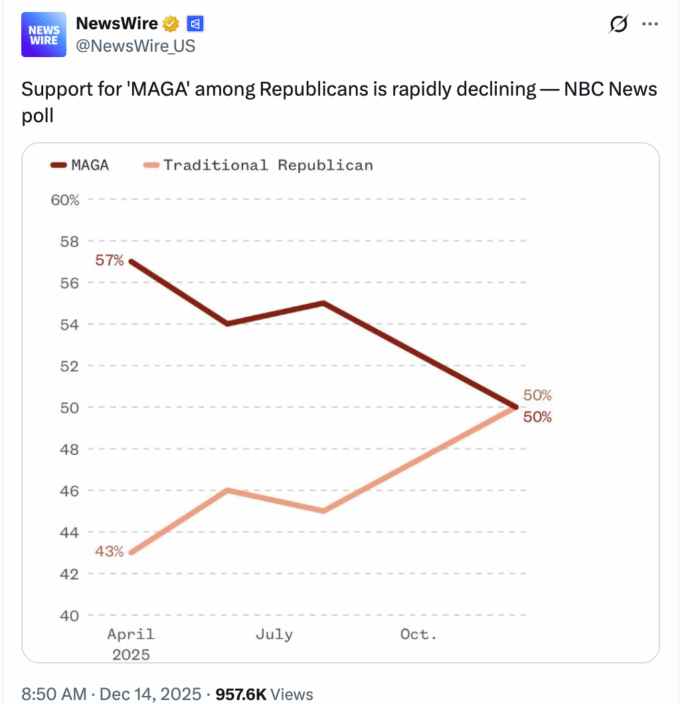Click the 957.6K Views count
This screenshot has height=704, width=680.
coord(264,693)
